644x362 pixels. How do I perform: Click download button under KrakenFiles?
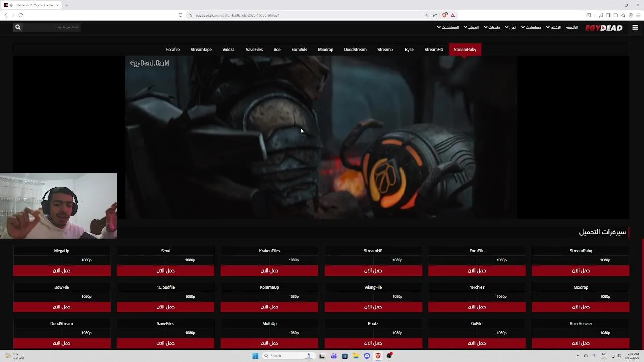[x=269, y=270]
